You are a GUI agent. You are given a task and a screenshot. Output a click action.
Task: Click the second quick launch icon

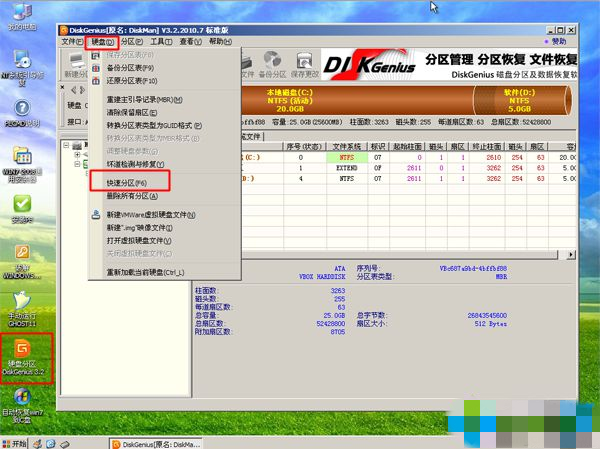point(51,444)
